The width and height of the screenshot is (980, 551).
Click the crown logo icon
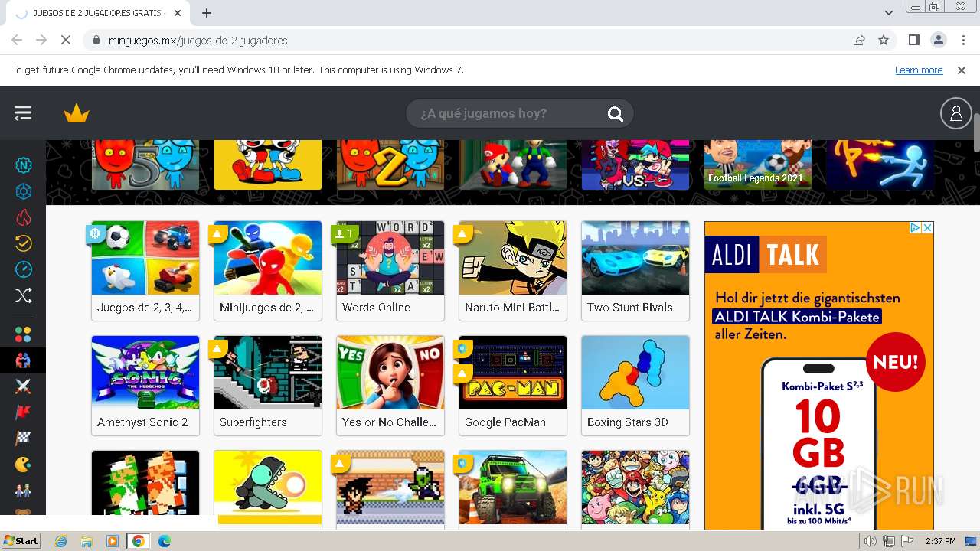tap(77, 114)
